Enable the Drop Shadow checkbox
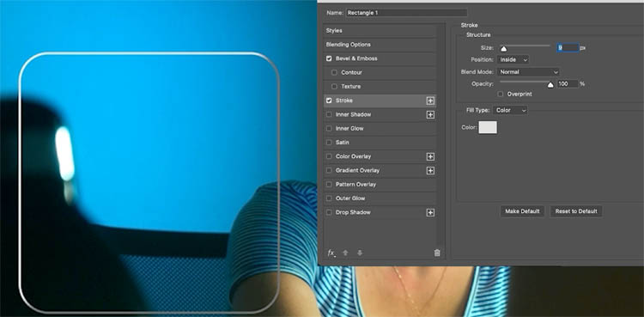Image resolution: width=644 pixels, height=317 pixels. point(329,212)
